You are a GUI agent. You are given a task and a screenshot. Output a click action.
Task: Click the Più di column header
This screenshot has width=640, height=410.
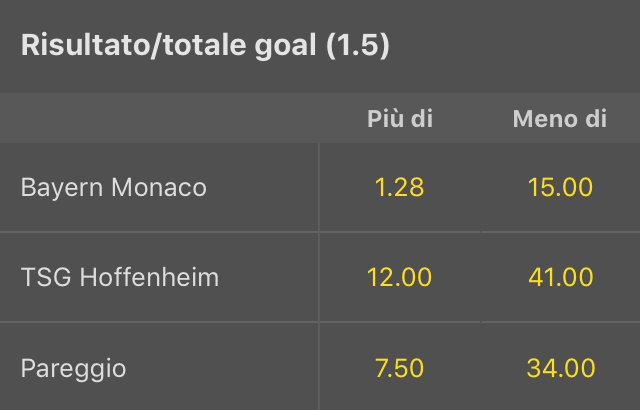click(399, 119)
